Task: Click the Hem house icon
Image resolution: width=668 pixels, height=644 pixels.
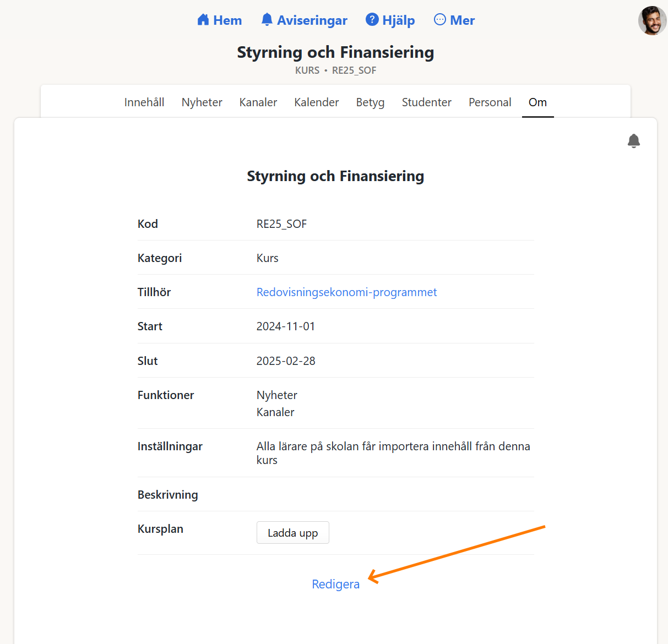Action: click(203, 20)
